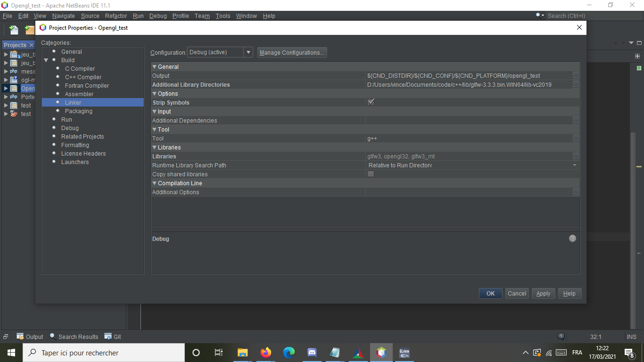Click the Cancel button
The height and width of the screenshot is (362, 644).
pos(517,293)
